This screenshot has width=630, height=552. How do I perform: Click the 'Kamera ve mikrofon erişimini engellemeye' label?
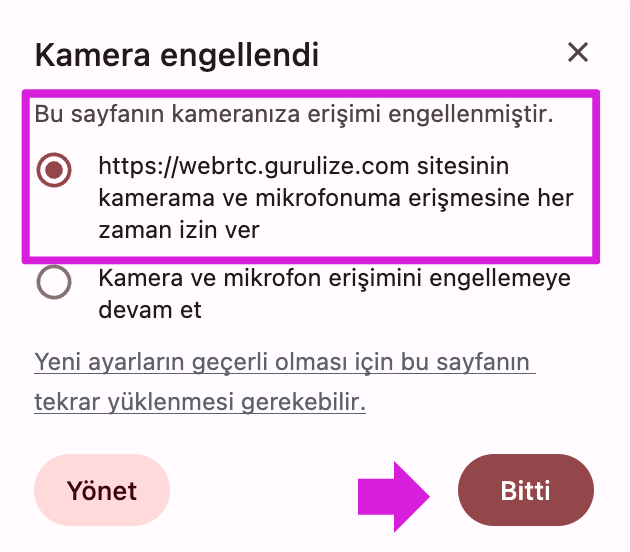(334, 278)
